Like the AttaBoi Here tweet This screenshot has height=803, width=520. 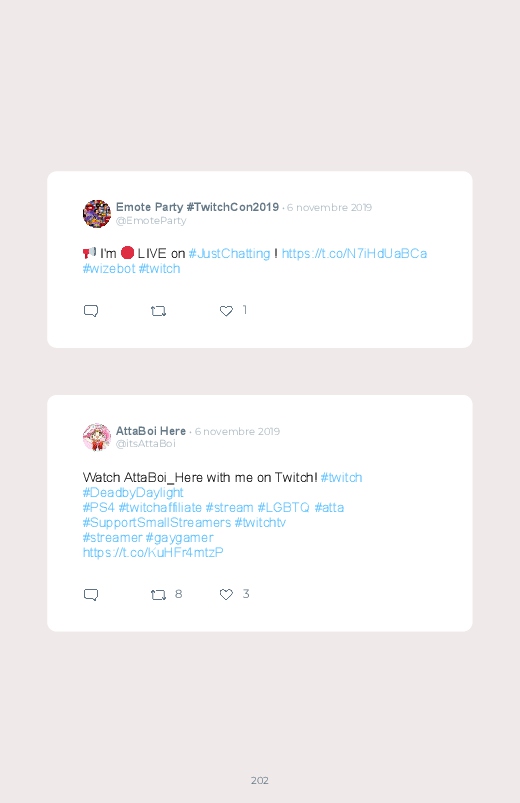tap(226, 594)
